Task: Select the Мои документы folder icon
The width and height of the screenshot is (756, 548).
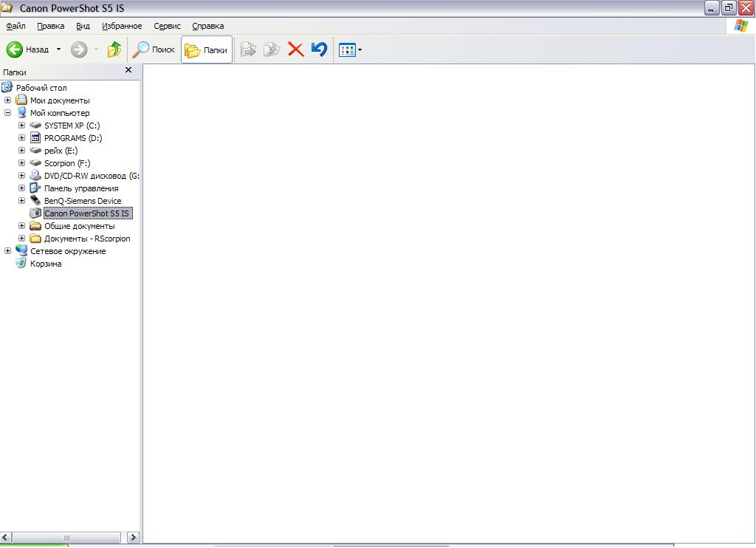Action: pyautogui.click(x=21, y=100)
